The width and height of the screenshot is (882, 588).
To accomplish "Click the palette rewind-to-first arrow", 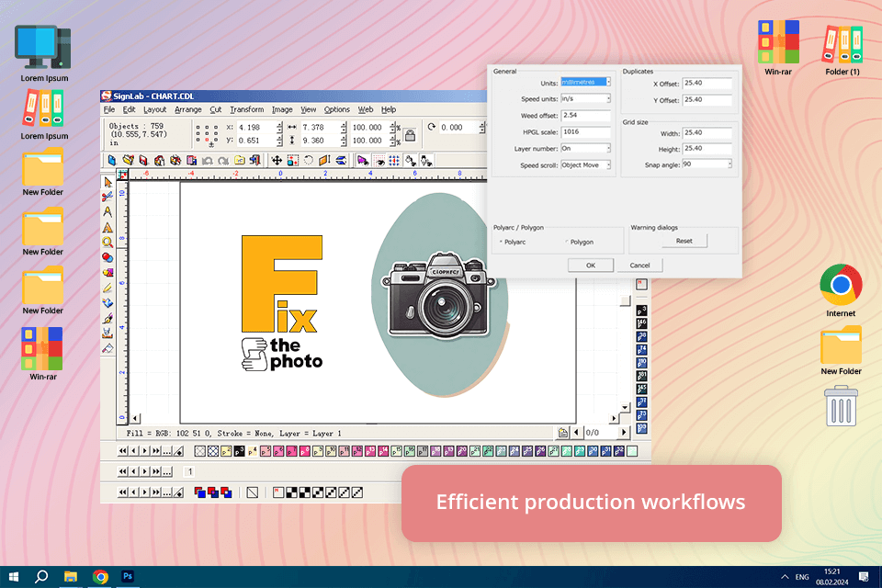I will pyautogui.click(x=122, y=451).
